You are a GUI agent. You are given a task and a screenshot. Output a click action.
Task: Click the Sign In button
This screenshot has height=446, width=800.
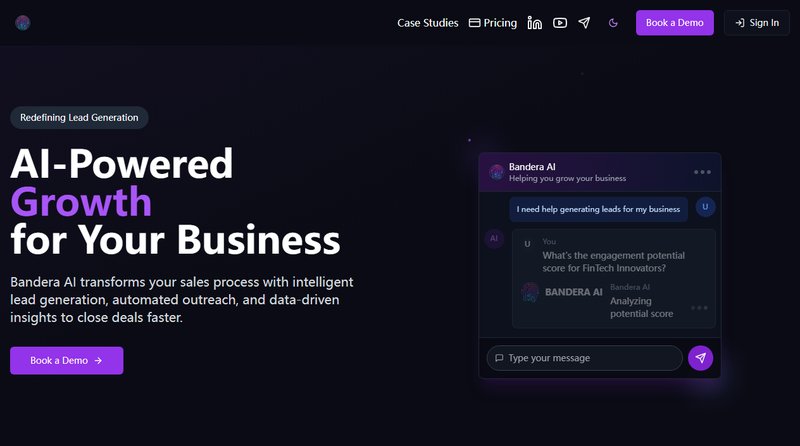click(756, 23)
